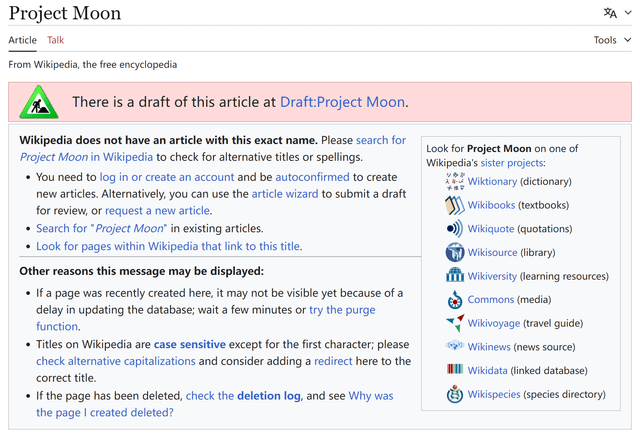Open the Wikivoyage text link
Image resolution: width=640 pixels, height=440 pixels.
point(494,323)
